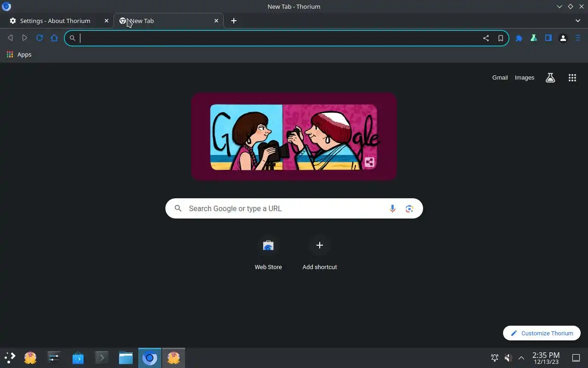Open the Gmail link

(500, 78)
